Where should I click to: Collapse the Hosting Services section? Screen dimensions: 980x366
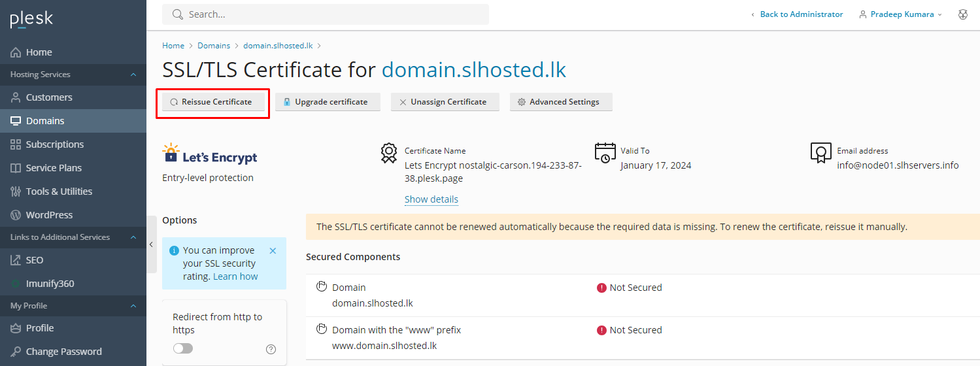(x=133, y=75)
